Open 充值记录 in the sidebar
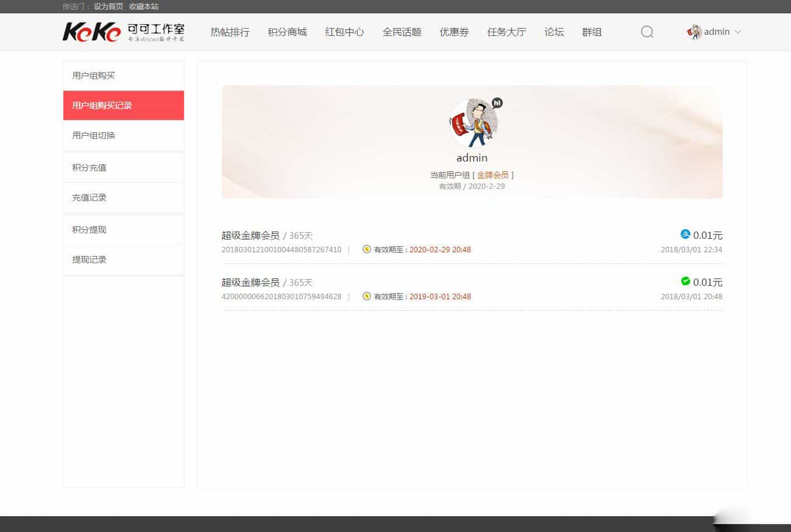 pyautogui.click(x=124, y=197)
